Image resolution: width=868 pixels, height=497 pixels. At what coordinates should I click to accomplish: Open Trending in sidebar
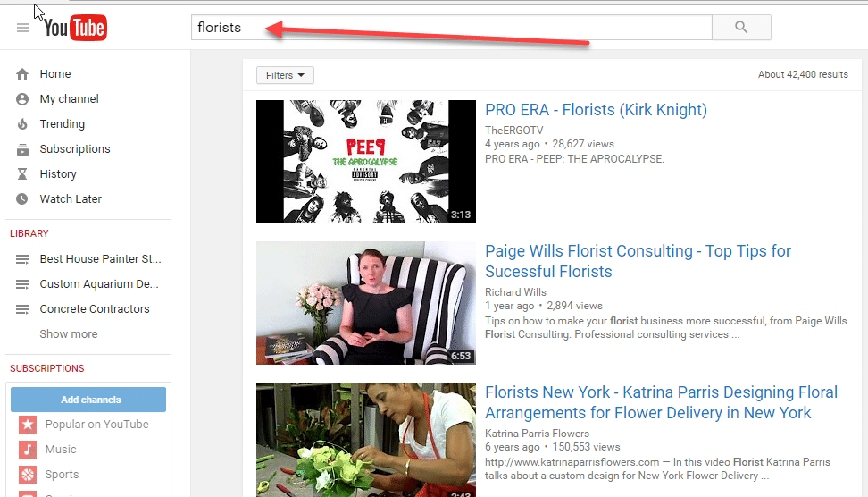[x=62, y=123]
